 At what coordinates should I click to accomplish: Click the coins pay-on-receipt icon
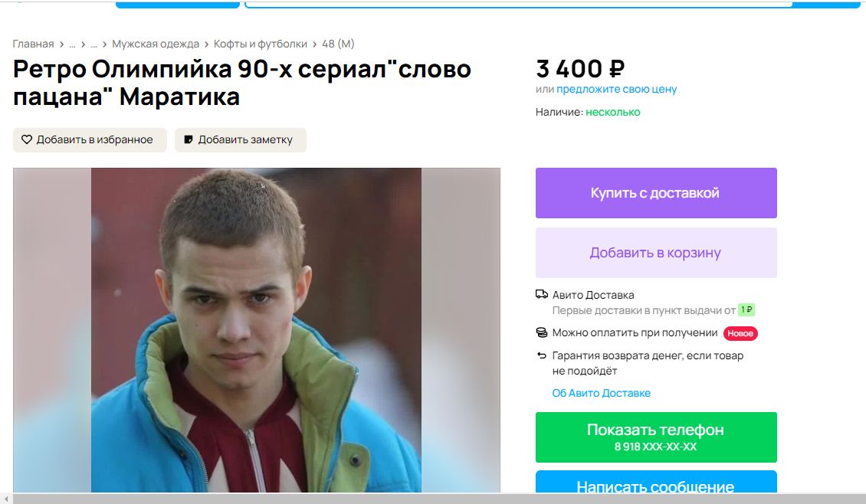pyautogui.click(x=542, y=332)
